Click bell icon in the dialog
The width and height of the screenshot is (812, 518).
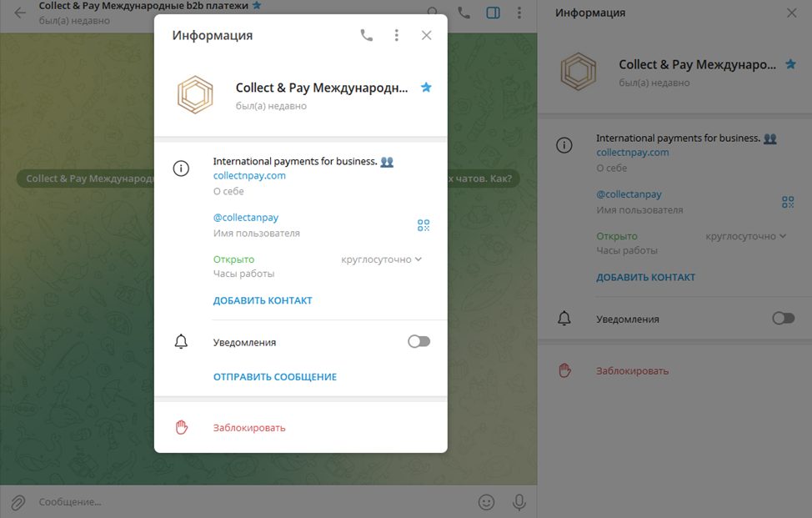click(x=181, y=342)
